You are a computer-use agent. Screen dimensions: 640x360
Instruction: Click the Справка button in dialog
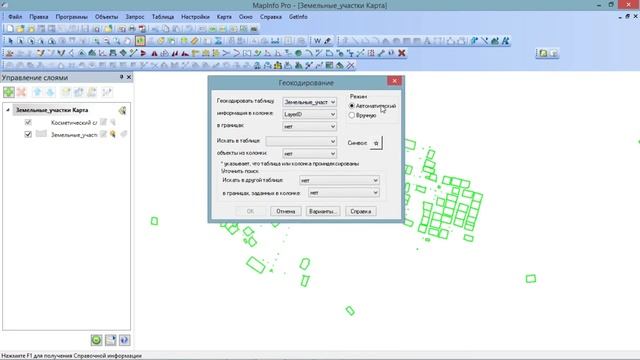(360, 211)
